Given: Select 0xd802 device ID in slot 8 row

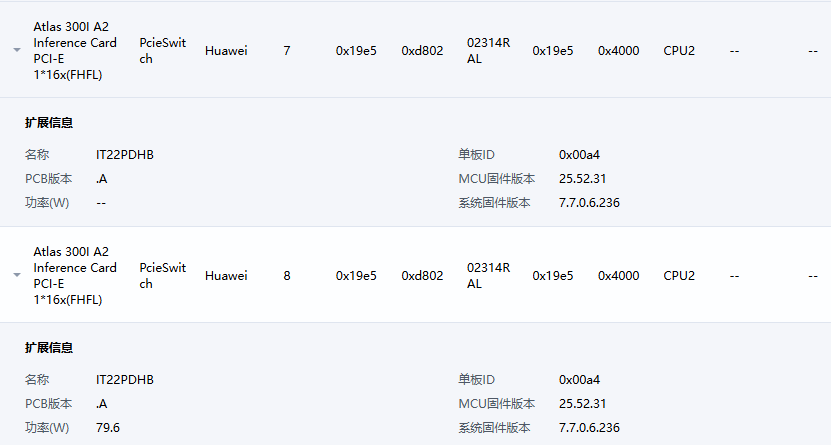Looking at the screenshot, I should point(422,275).
